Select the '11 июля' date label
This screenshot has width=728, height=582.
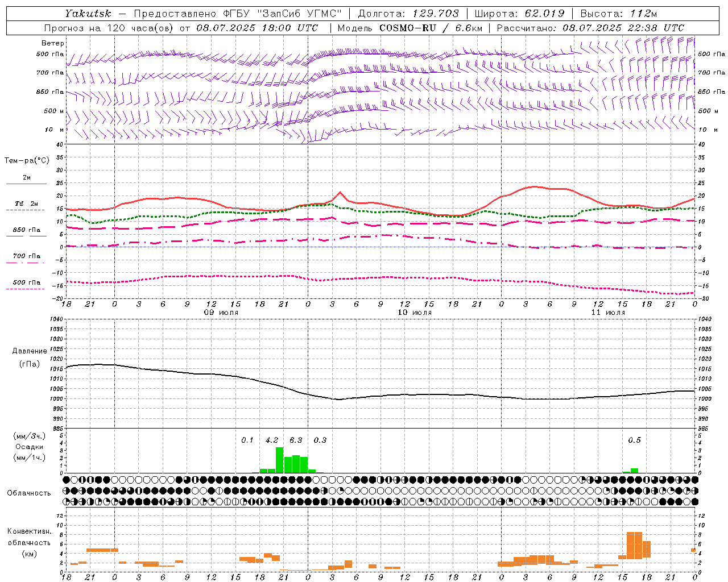[x=607, y=313]
